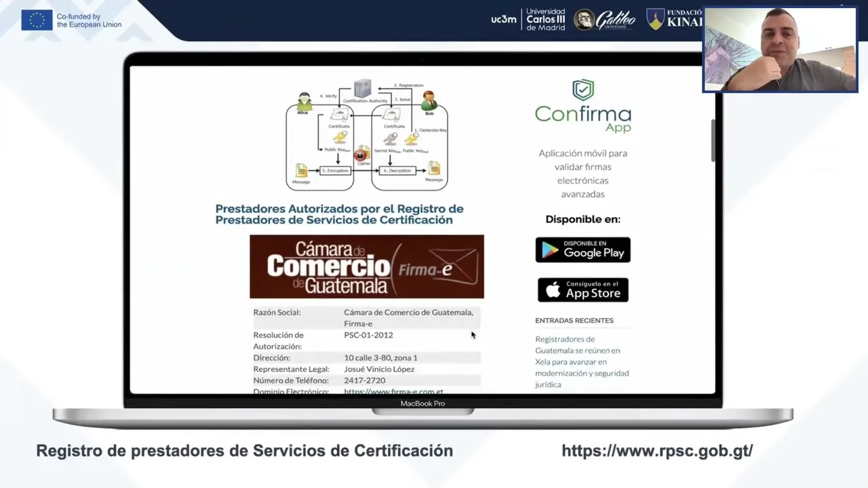Follow the firma-e.com.gt domain link
Viewport: 868px width, 488px height.
coord(393,392)
